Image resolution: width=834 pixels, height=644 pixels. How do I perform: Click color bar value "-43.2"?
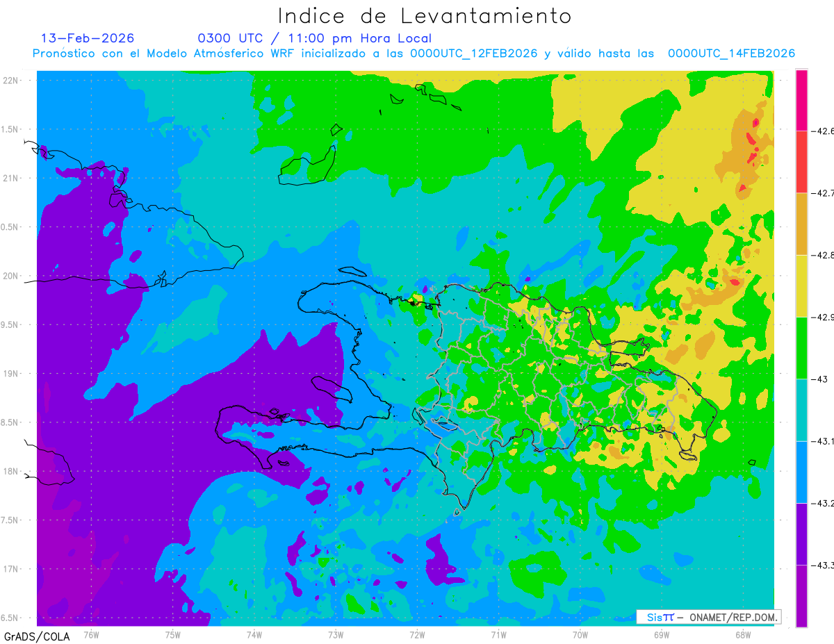click(823, 503)
